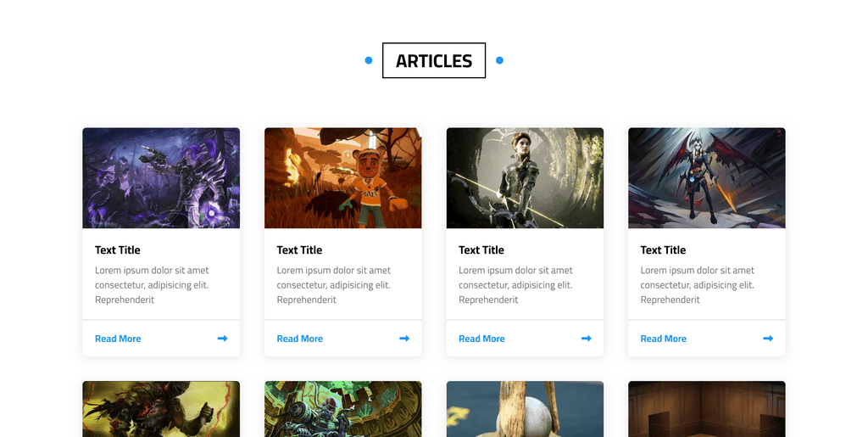The height and width of the screenshot is (437, 868).
Task: Click the blue dot right of ARTICLES heading
Action: coord(499,60)
